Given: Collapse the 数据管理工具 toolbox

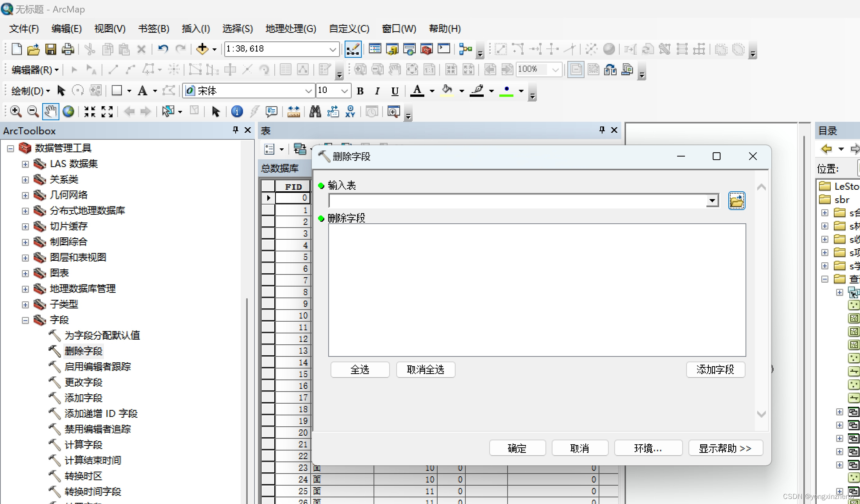Looking at the screenshot, I should pos(11,149).
